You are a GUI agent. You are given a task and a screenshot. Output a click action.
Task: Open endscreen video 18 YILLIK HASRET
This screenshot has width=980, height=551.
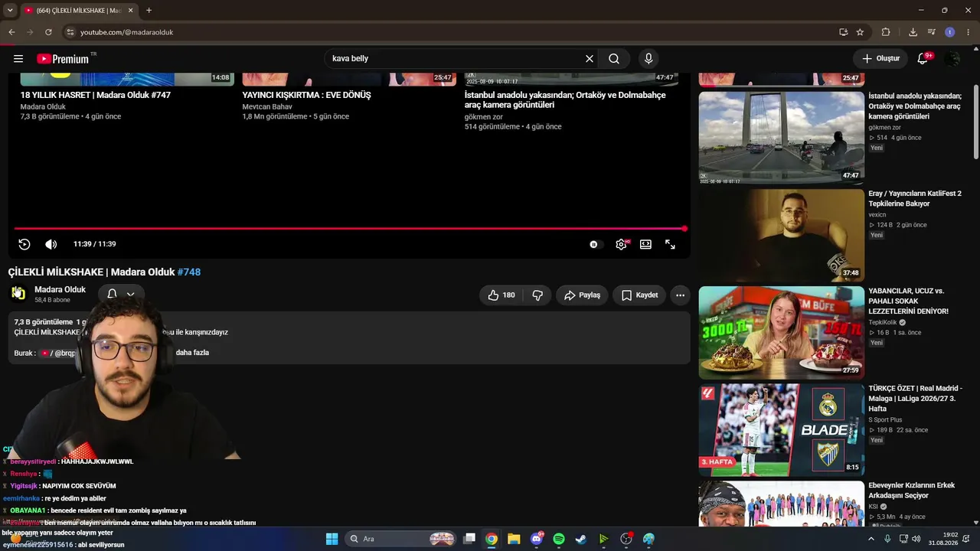[96, 95]
